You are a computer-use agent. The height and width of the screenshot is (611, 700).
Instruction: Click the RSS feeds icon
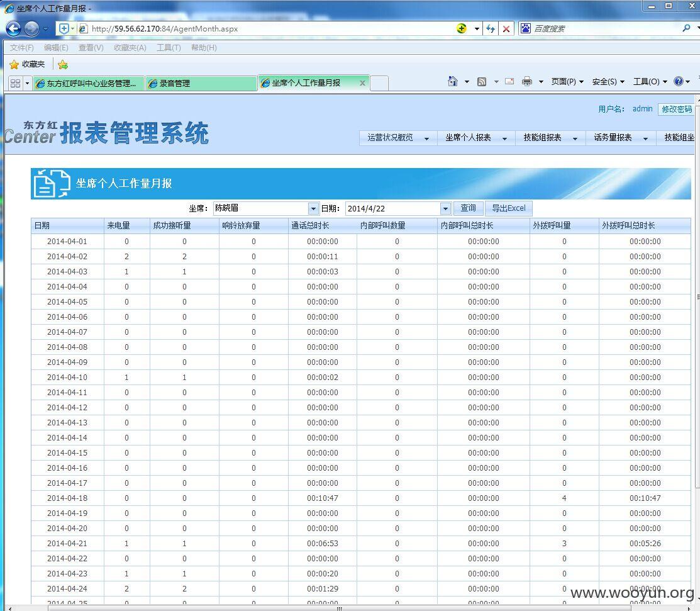(482, 82)
